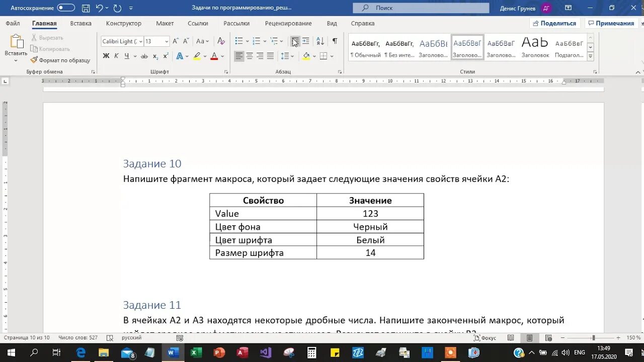The image size is (644, 362).
Task: Justify the text
Action: pos(270,56)
